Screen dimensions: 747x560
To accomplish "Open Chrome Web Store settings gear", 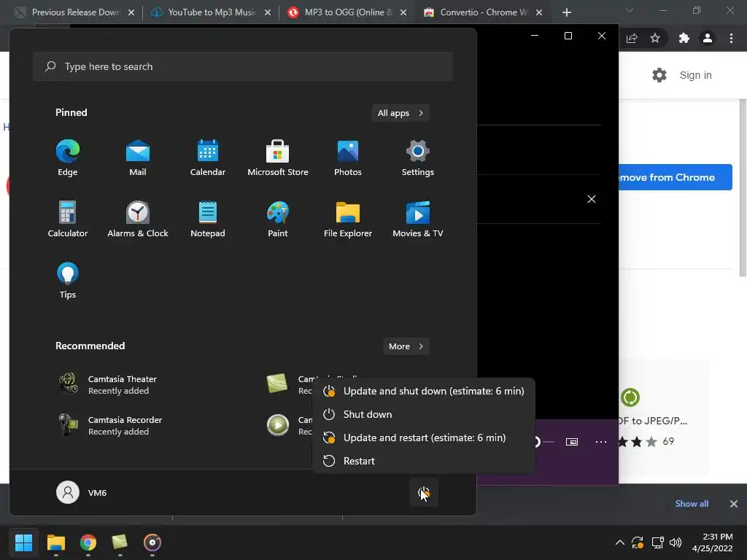I will (659, 75).
